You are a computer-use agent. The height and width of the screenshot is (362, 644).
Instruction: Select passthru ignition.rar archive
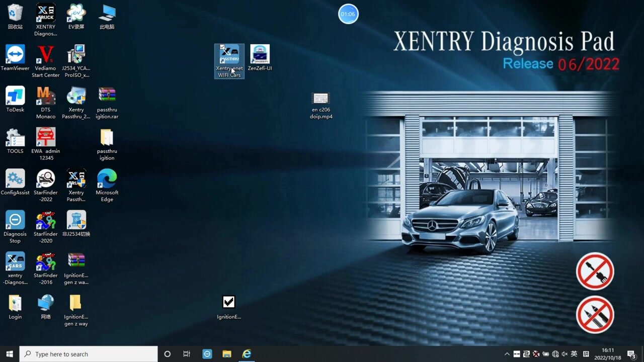click(x=107, y=103)
